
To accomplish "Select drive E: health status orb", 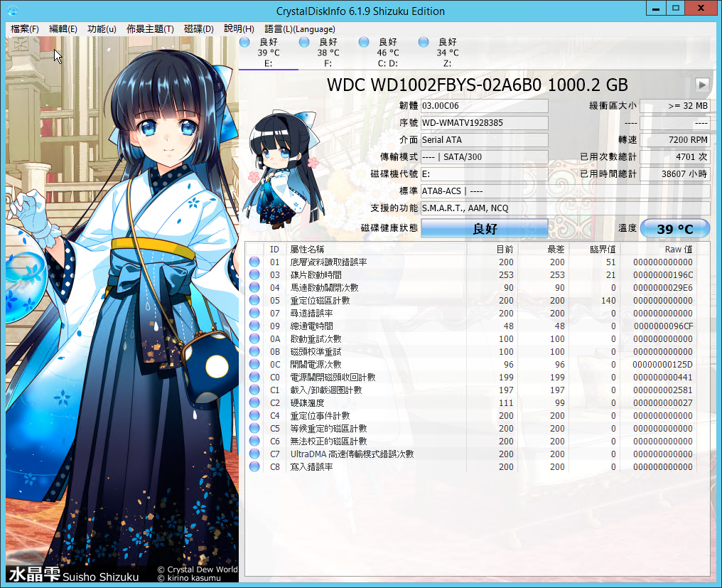I will tap(244, 43).
